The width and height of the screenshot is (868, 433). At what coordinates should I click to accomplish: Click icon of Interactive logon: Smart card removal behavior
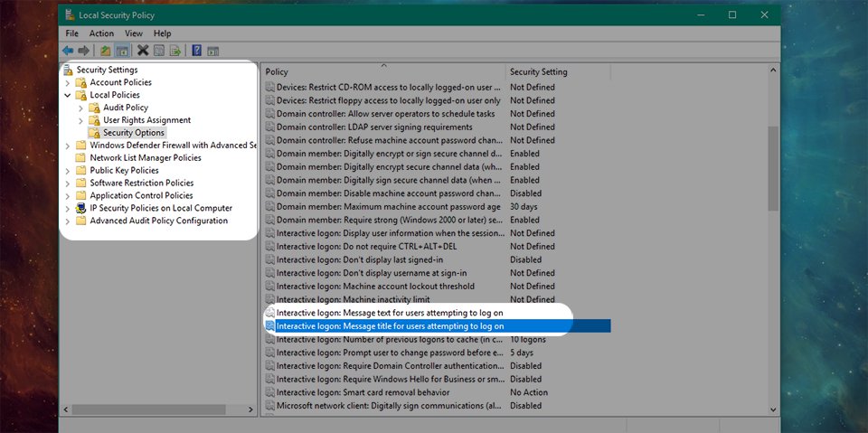[270, 392]
